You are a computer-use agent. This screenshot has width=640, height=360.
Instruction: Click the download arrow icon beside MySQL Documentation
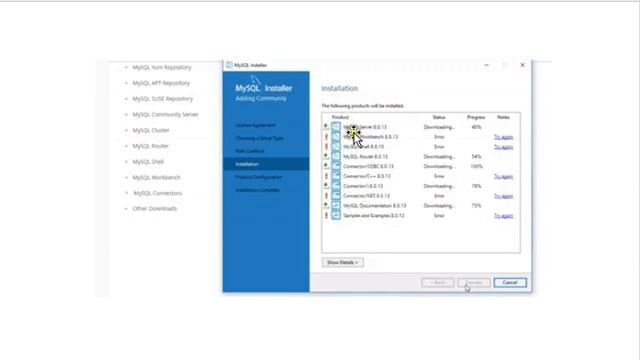click(x=326, y=205)
